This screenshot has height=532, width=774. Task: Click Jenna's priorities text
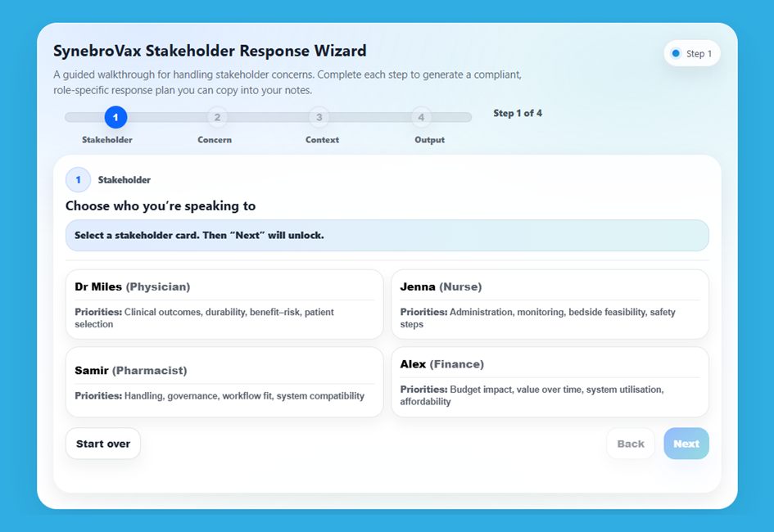click(x=537, y=318)
